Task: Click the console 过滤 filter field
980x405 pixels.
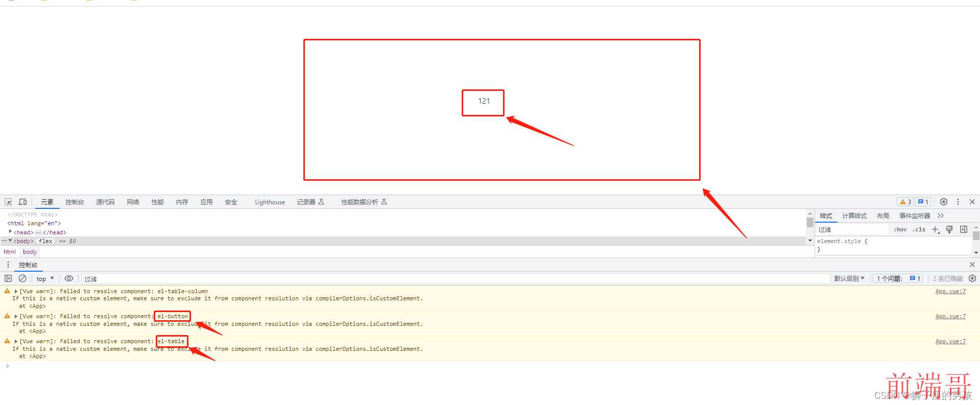Action: coord(456,279)
